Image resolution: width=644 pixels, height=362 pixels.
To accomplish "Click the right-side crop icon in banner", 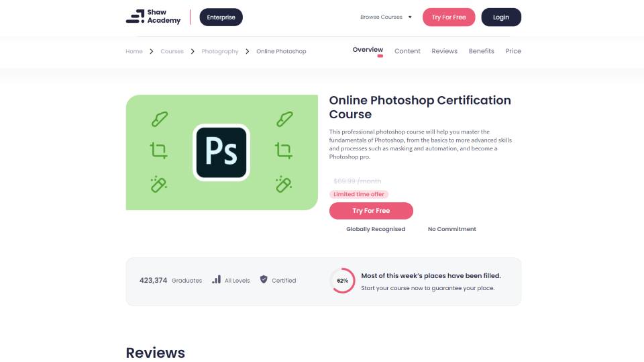I will [283, 150].
